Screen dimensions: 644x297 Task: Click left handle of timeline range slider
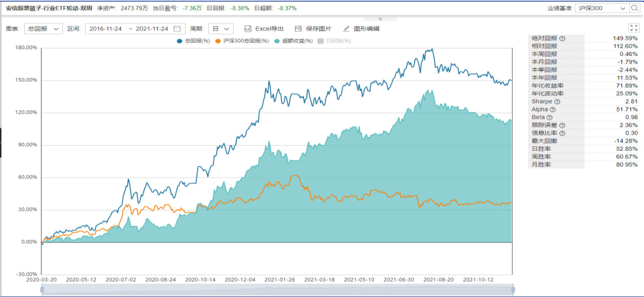42,290
